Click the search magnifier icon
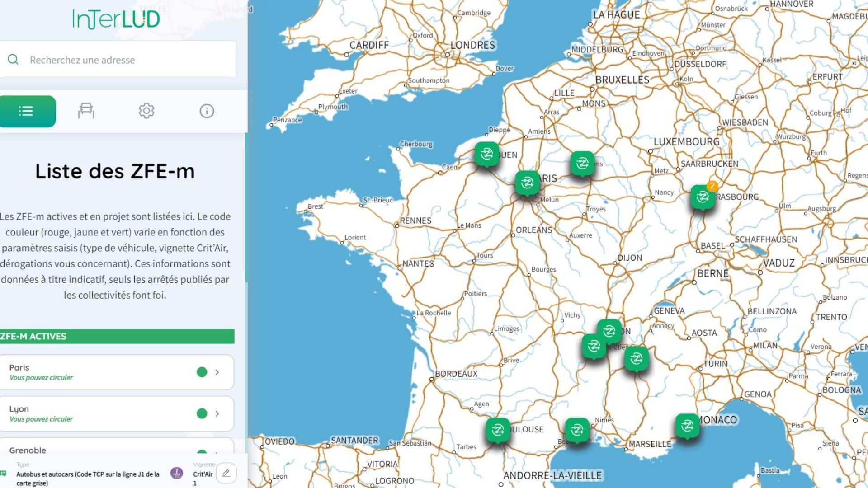This screenshot has width=868, height=488. pos(13,60)
